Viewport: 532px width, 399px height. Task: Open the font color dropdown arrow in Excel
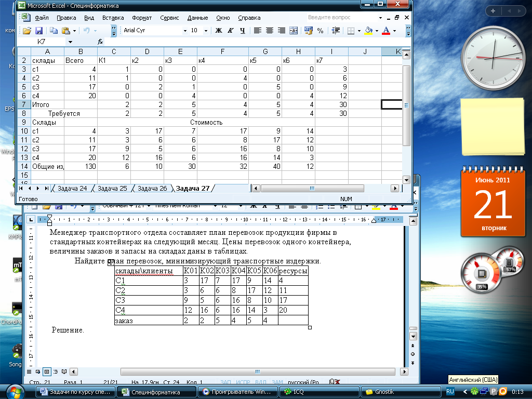click(x=394, y=31)
